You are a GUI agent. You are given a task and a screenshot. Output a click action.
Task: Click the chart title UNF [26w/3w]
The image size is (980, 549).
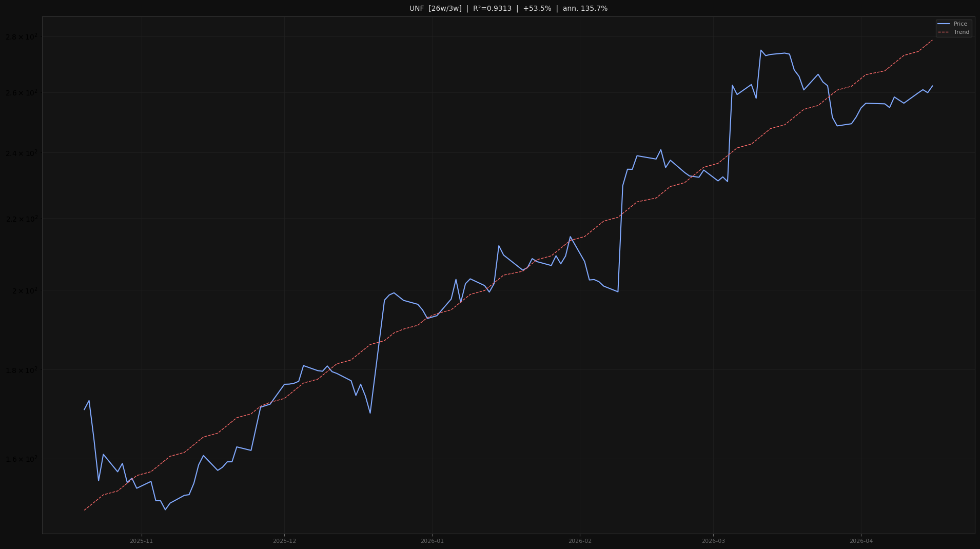[x=435, y=8]
